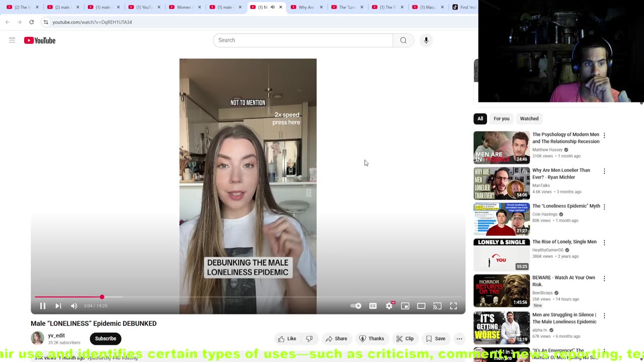Open options menu for Loneliness Epidemic Myth
This screenshot has height=362, width=644.
[x=604, y=207]
